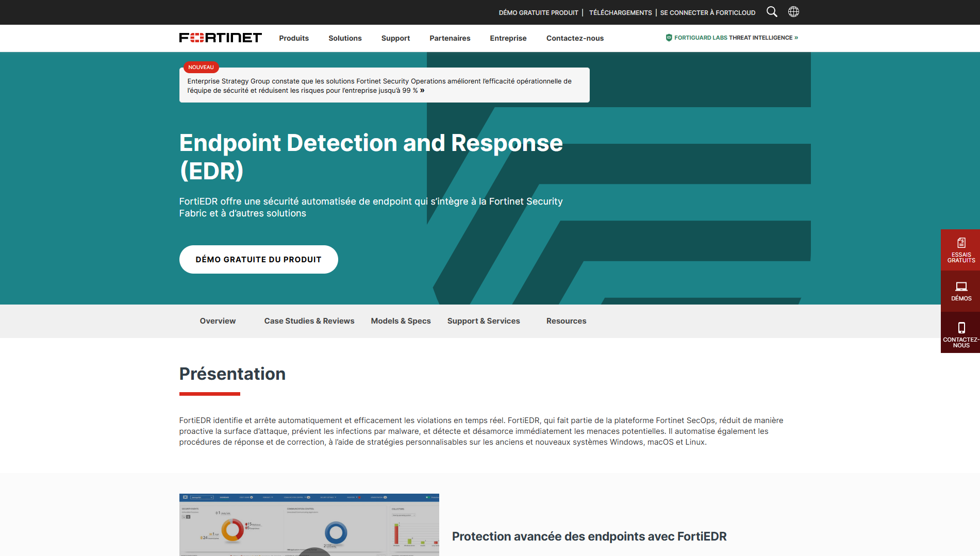This screenshot has height=556, width=980.
Task: Select the Resources tab
Action: point(566,321)
